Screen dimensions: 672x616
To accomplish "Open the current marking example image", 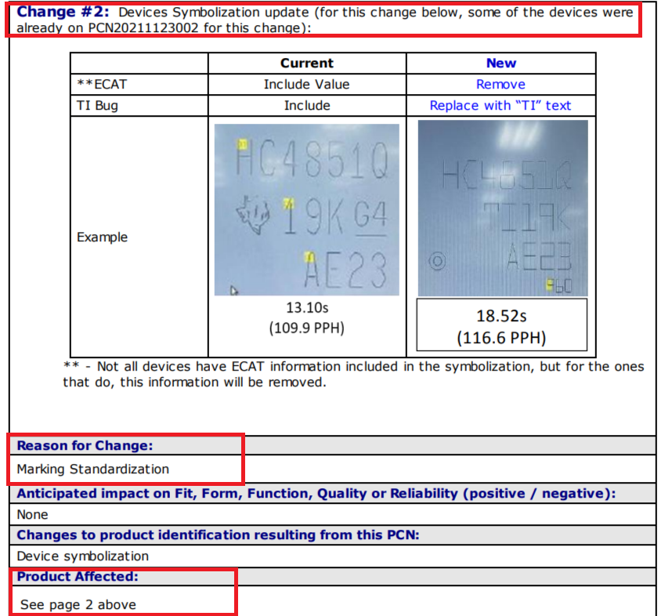I will [307, 210].
